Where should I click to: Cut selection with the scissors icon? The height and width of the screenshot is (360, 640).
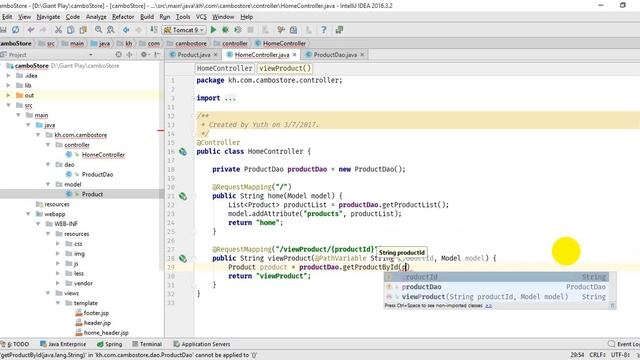tap(58, 30)
